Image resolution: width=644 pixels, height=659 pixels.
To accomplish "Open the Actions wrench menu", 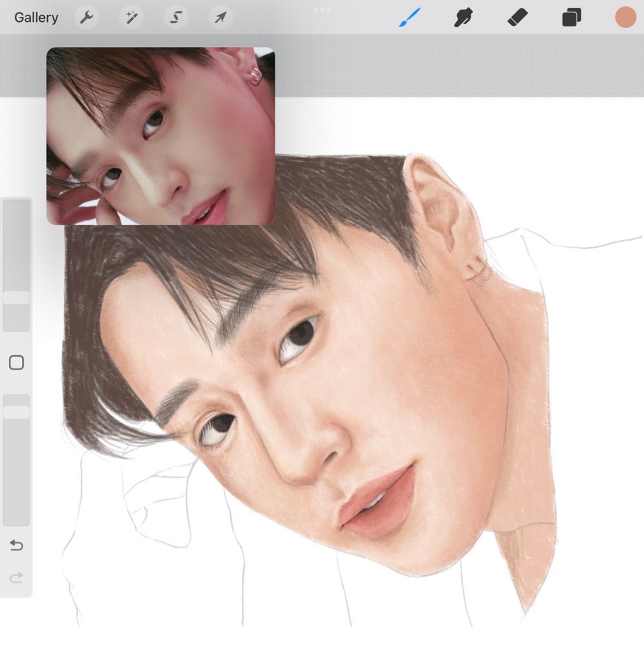I will click(87, 17).
